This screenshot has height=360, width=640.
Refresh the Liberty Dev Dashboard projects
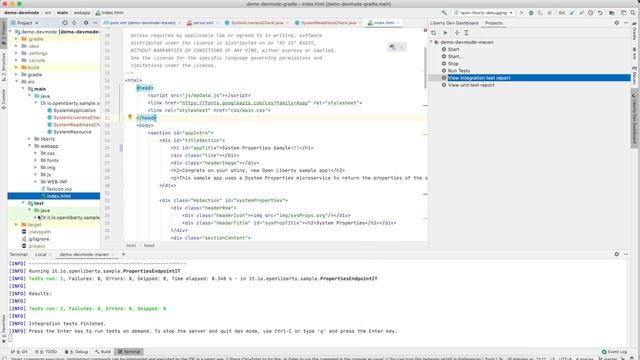[433, 33]
